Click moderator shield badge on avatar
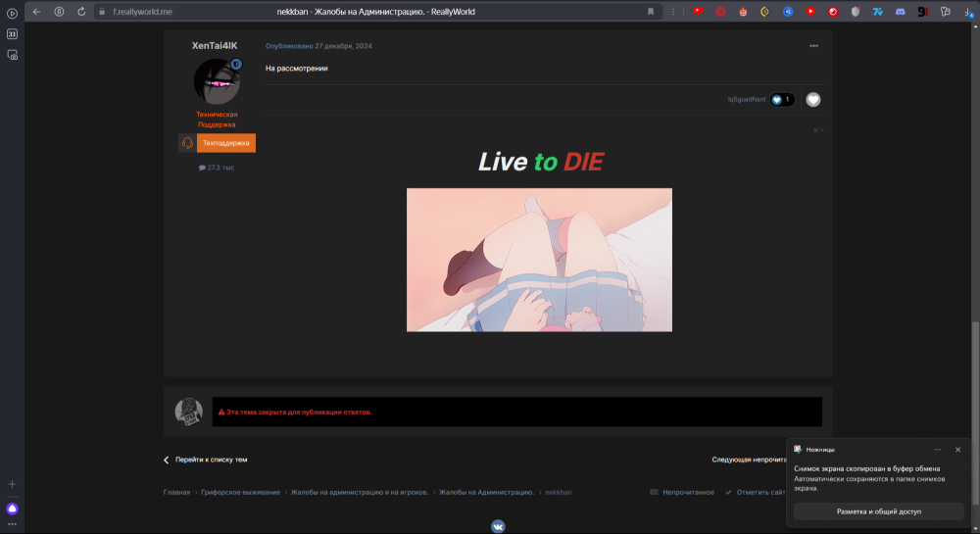The height and width of the screenshot is (534, 980). click(236, 64)
